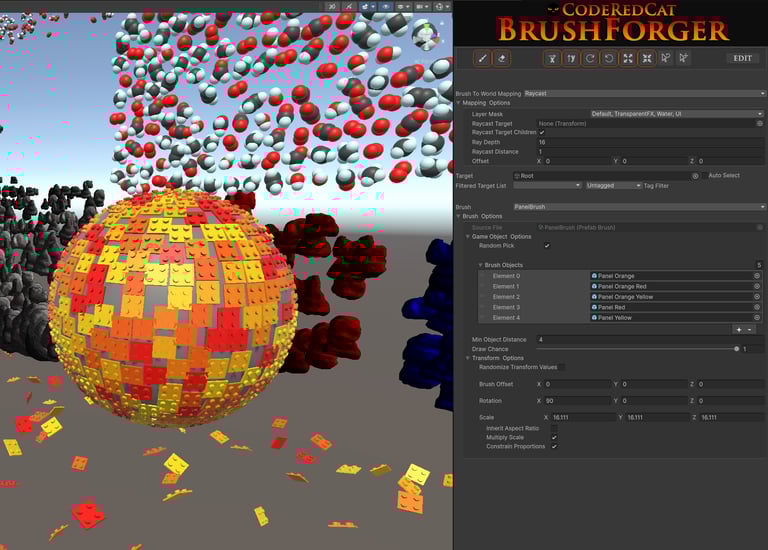Select the Element 0 row
This screenshot has width=768, height=550.
click(x=620, y=276)
